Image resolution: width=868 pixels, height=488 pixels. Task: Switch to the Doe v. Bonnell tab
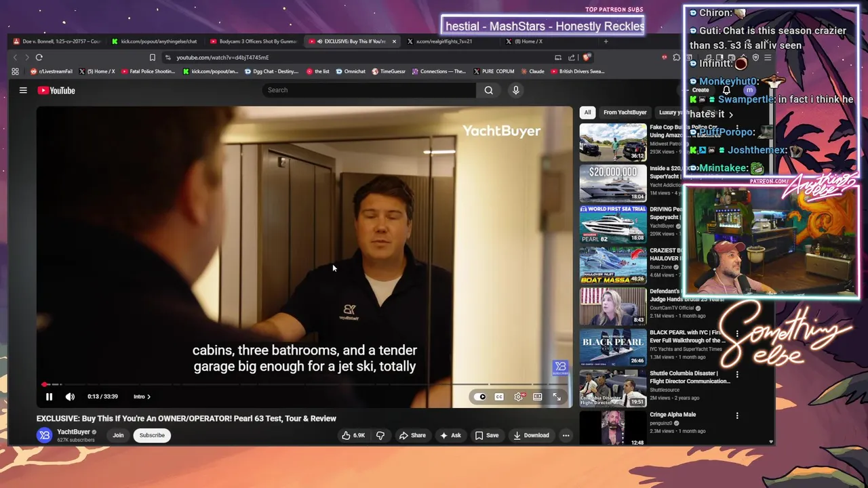[57, 41]
